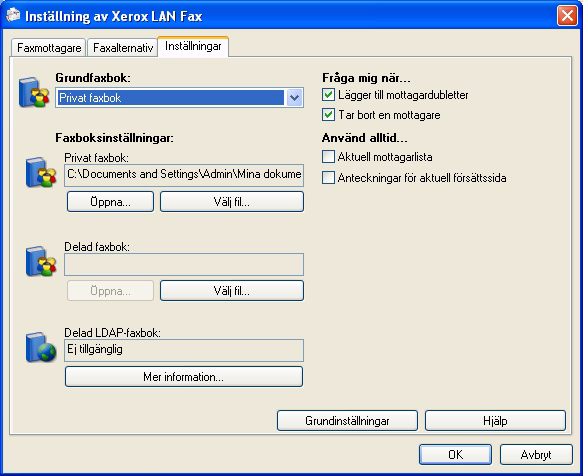Viewport: 583px width, 476px height.
Task: Click the Delad LDAP-faxbok globe icon
Action: (41, 347)
